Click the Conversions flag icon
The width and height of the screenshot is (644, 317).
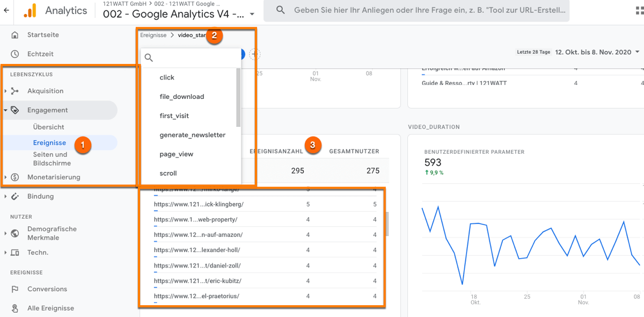coord(14,289)
